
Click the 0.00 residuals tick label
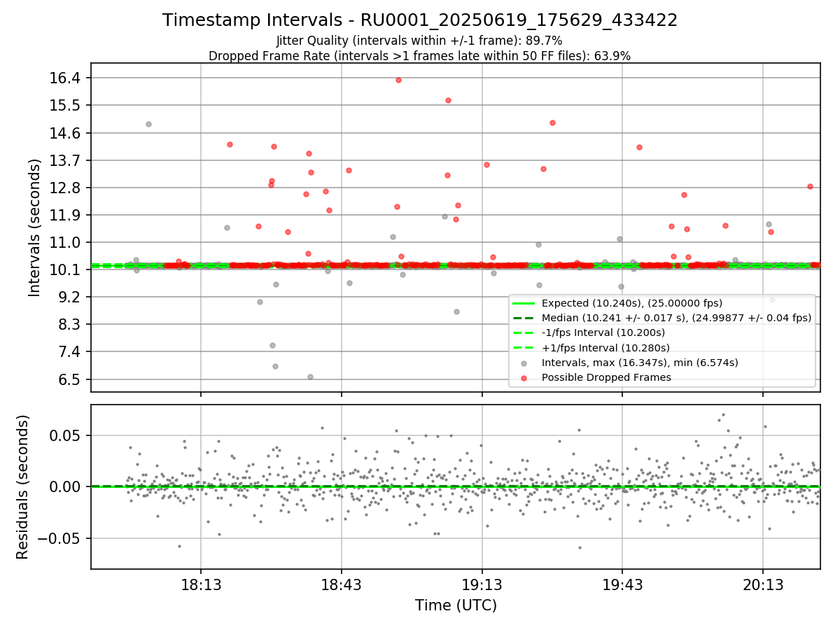pos(66,486)
